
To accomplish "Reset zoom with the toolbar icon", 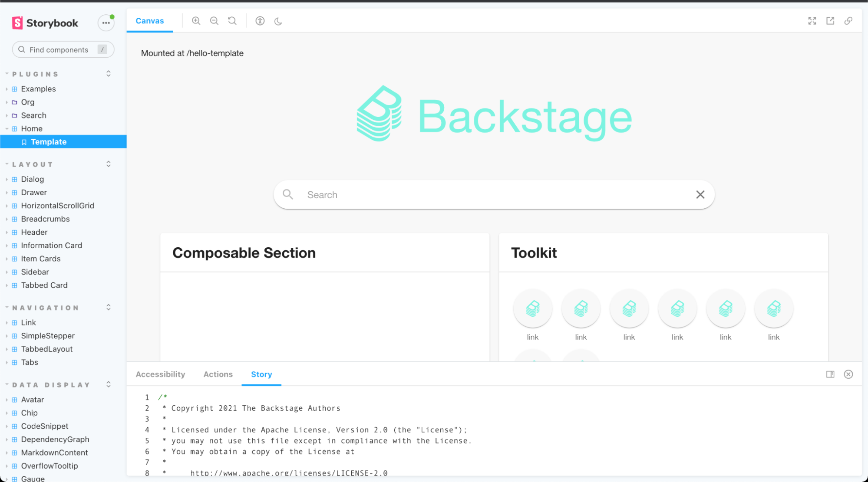I will (232, 21).
